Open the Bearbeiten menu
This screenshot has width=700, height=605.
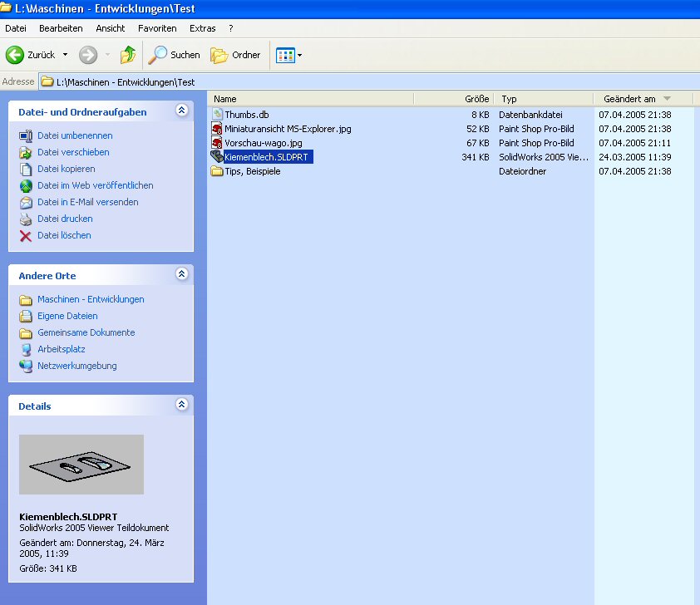61,28
